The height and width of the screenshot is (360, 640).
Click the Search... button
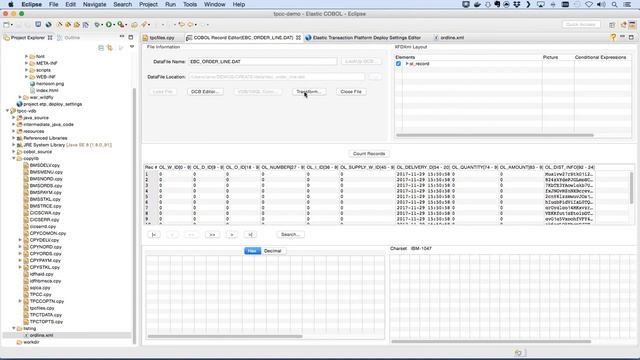pyautogui.click(x=290, y=234)
